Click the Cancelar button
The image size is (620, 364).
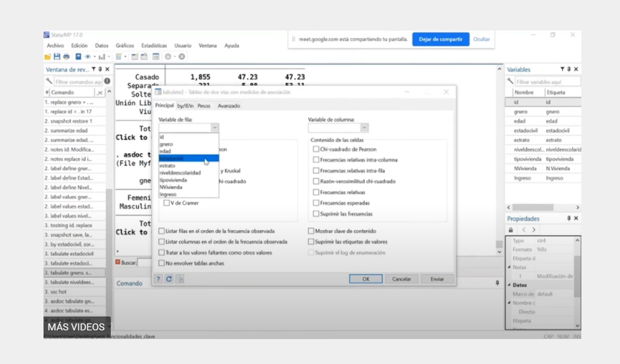point(401,279)
